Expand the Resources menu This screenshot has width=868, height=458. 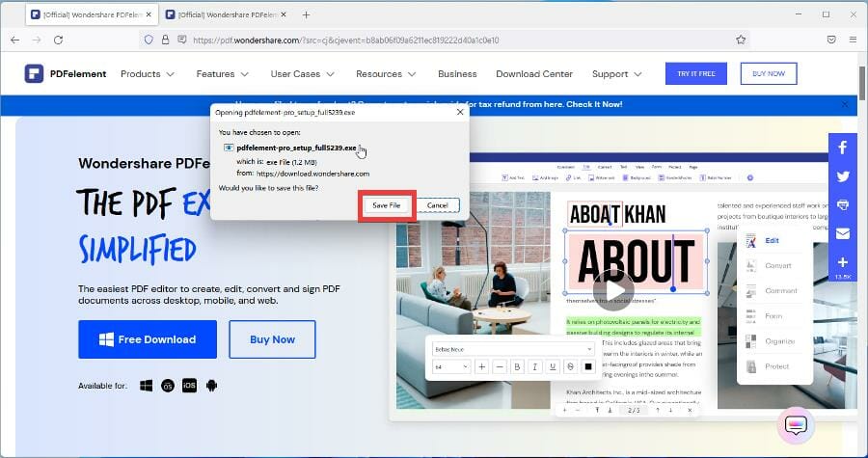[386, 73]
